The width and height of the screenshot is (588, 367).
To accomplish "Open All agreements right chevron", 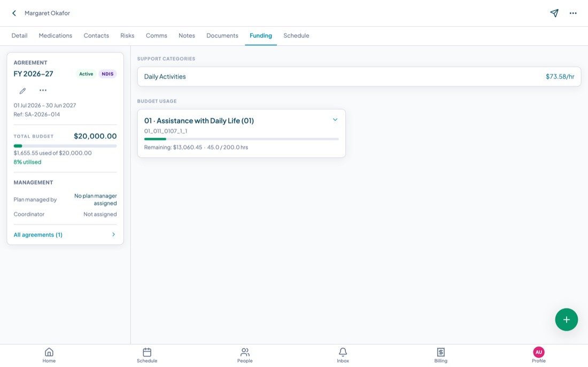I will (114, 235).
